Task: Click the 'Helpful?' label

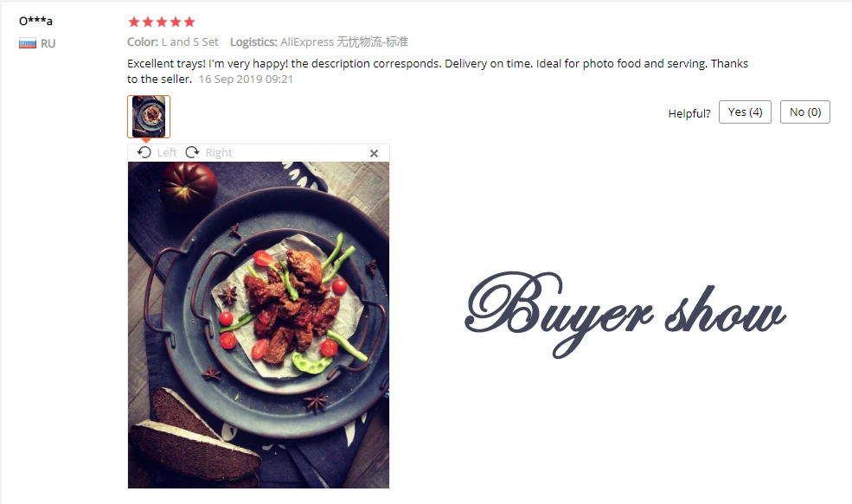Action: (x=689, y=113)
